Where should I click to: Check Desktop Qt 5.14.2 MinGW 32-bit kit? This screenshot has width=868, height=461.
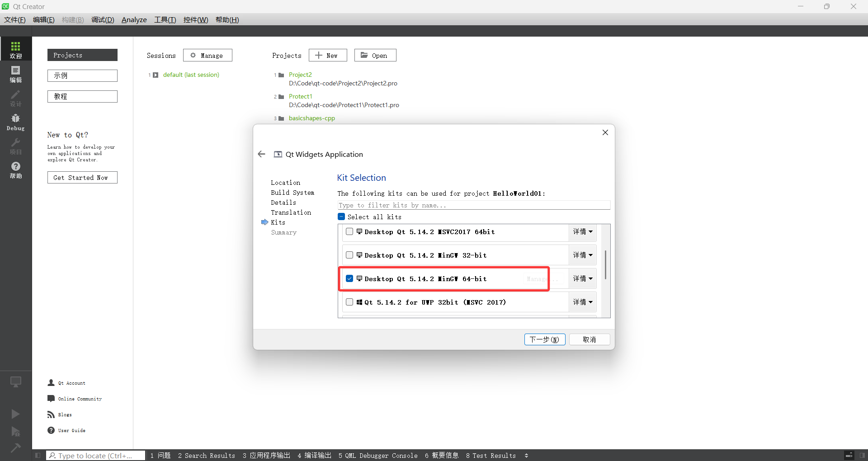point(349,255)
